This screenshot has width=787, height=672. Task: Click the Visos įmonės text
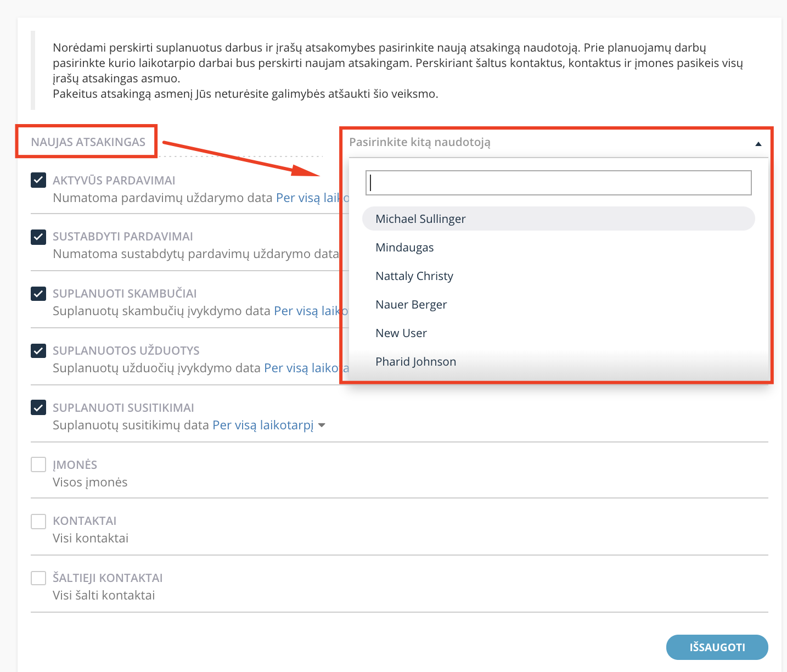coord(90,482)
